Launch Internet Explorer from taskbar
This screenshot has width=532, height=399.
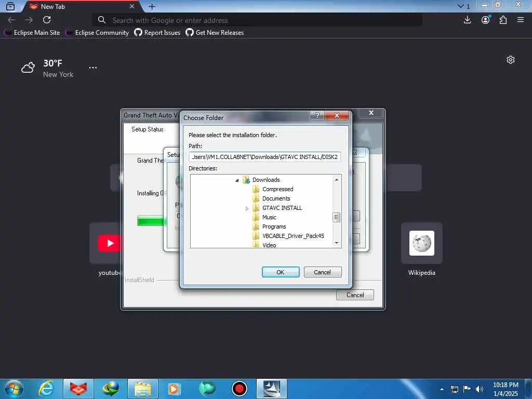tap(46, 389)
